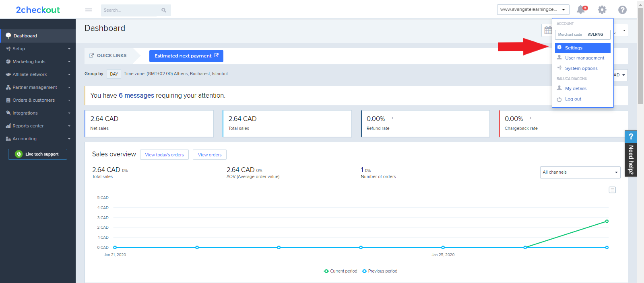The height and width of the screenshot is (283, 644).
Task: Open the website selector dropdown
Action: [533, 10]
